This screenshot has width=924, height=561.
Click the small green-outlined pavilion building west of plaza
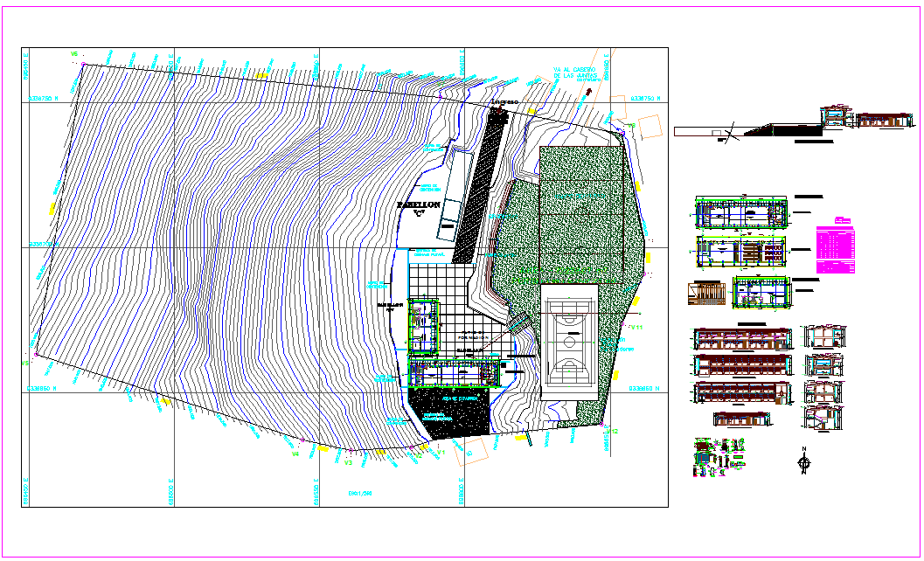pyautogui.click(x=421, y=325)
